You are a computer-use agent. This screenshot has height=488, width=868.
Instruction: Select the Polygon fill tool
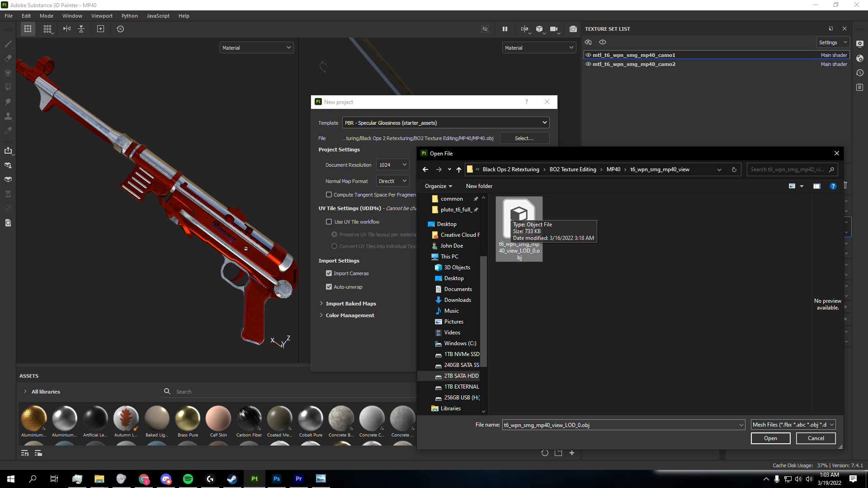point(8,87)
